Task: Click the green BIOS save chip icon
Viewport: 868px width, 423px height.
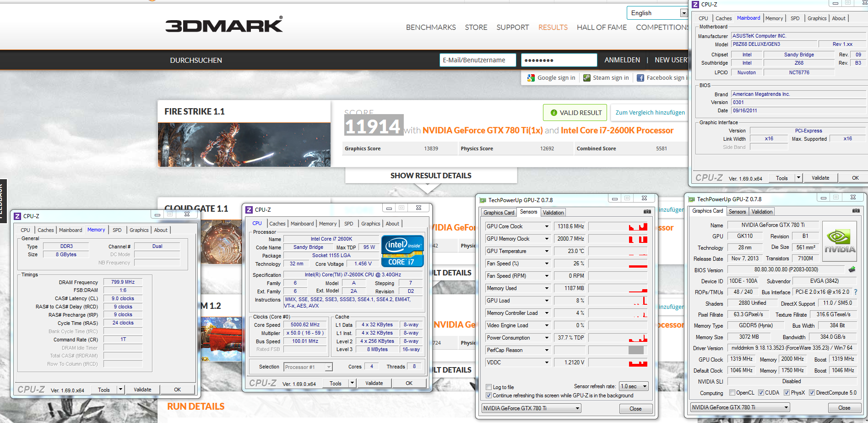Action: coord(852,269)
